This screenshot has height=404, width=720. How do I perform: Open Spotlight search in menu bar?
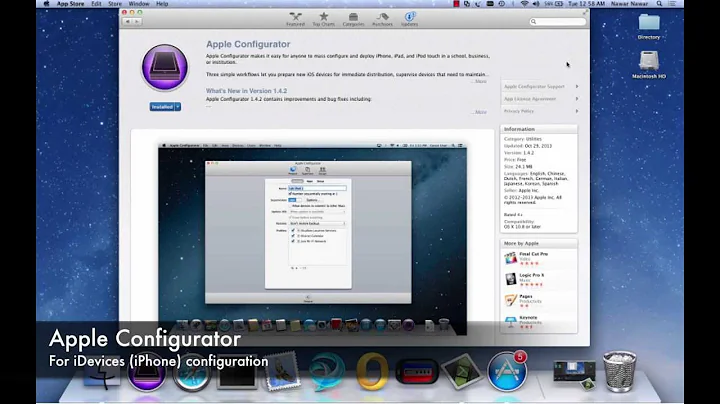pyautogui.click(x=659, y=4)
